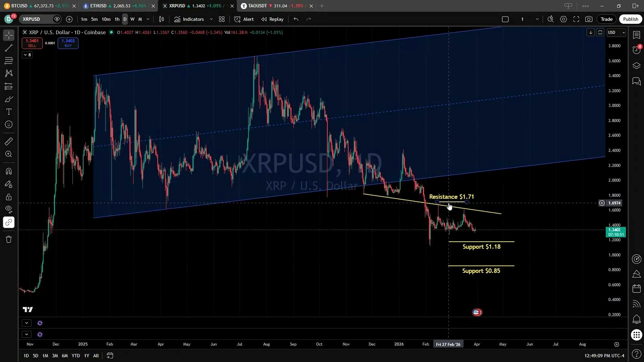This screenshot has height=362, width=644.
Task: Start bar Replay mode
Action: coord(272,19)
